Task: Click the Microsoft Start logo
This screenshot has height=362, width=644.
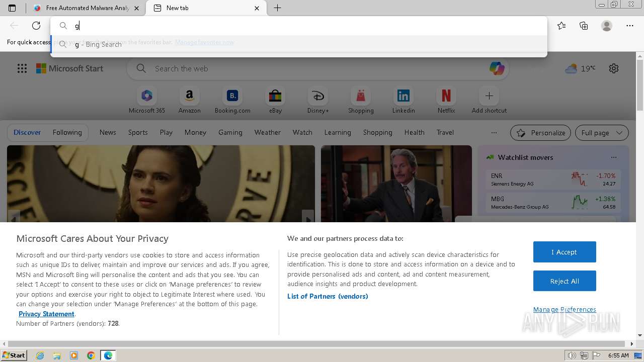Action: coord(69,68)
